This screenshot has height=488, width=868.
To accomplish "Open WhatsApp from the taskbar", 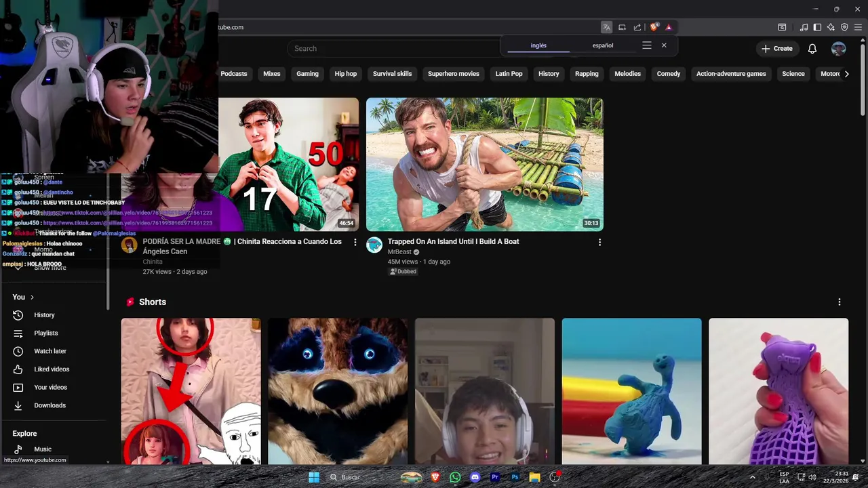I will click(x=455, y=477).
